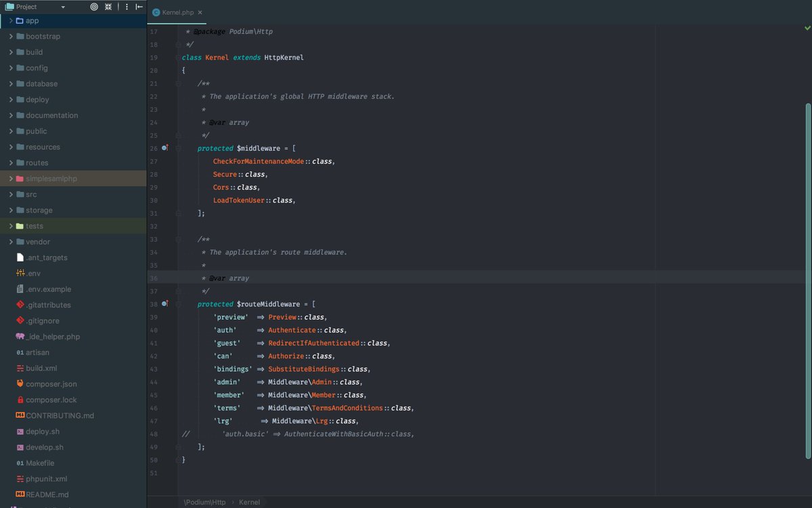Image resolution: width=812 pixels, height=508 pixels.
Task: Click LoadTokenUser on line 30
Action: (x=239, y=200)
